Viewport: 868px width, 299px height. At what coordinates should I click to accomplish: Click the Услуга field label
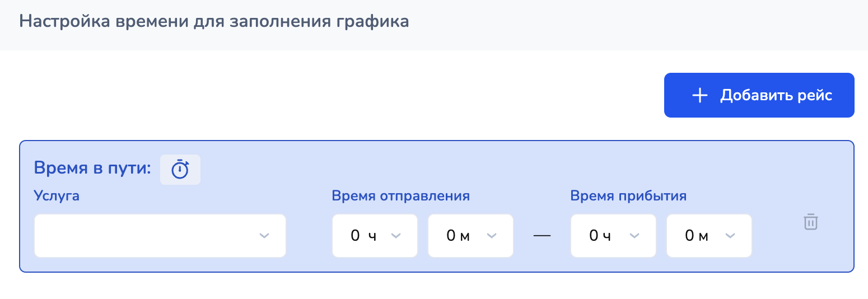click(x=57, y=195)
